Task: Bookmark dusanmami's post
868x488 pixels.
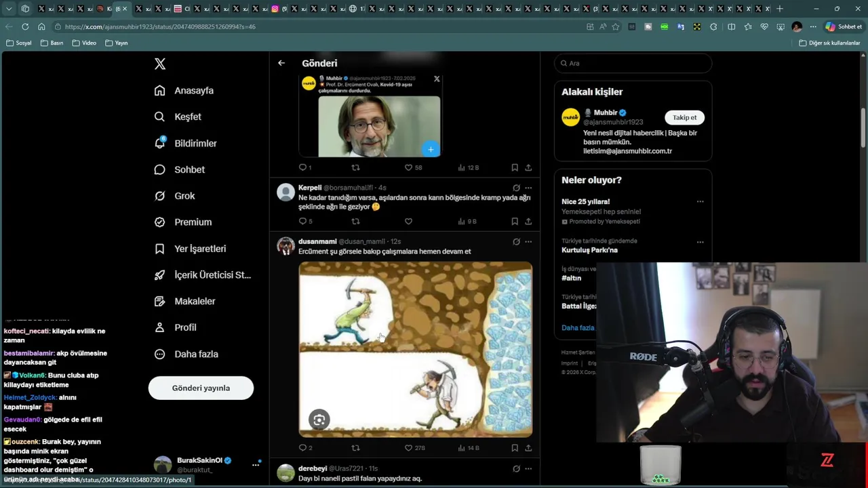Action: pyautogui.click(x=515, y=448)
